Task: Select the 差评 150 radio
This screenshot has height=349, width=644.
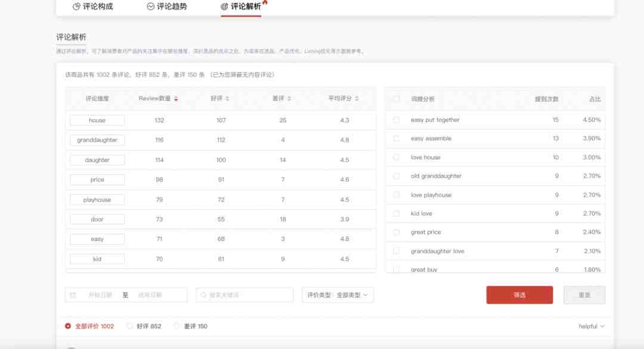Action: pyautogui.click(x=177, y=326)
